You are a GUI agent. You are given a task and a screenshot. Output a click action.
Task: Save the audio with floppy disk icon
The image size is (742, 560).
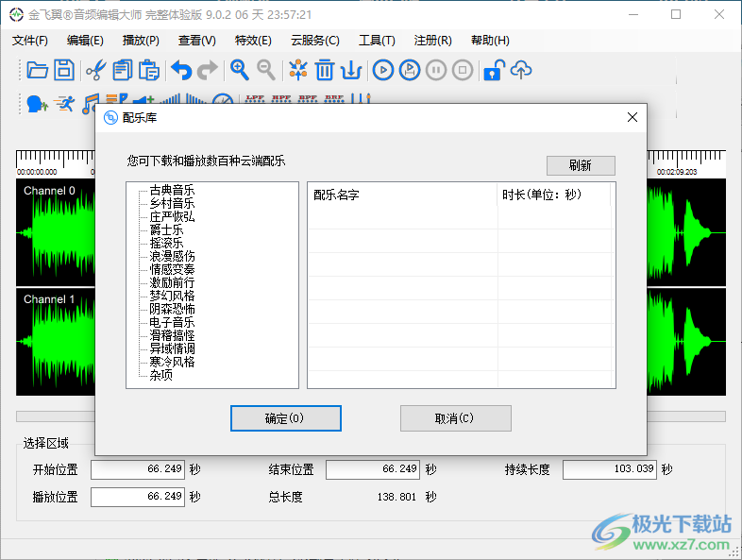[64, 70]
